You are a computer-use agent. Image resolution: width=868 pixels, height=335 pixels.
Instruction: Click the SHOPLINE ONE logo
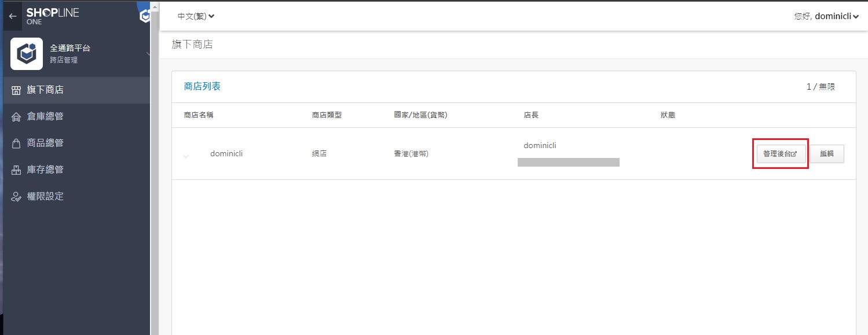[52, 16]
